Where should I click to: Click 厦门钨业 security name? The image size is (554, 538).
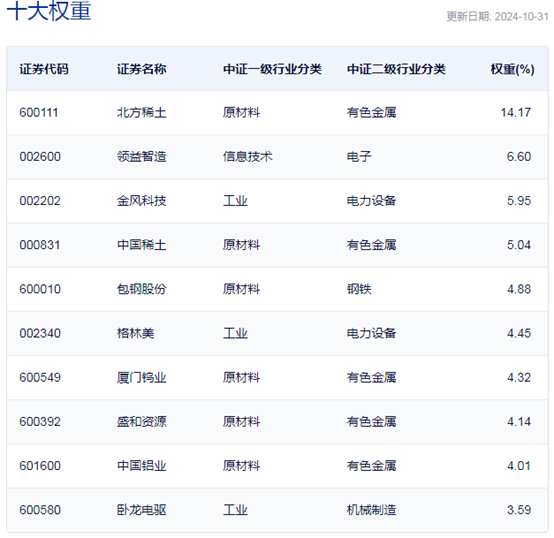point(141,377)
